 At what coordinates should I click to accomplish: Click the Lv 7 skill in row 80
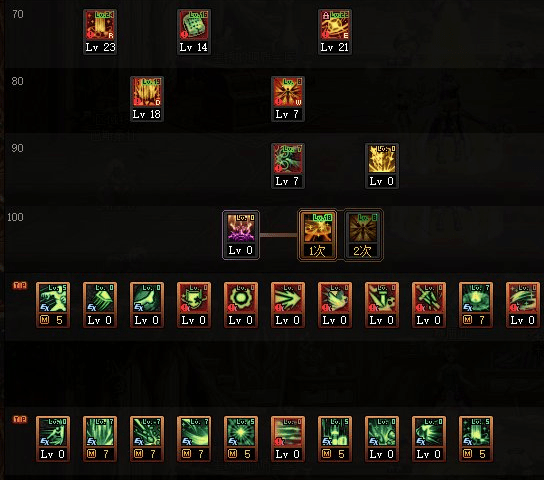point(288,99)
